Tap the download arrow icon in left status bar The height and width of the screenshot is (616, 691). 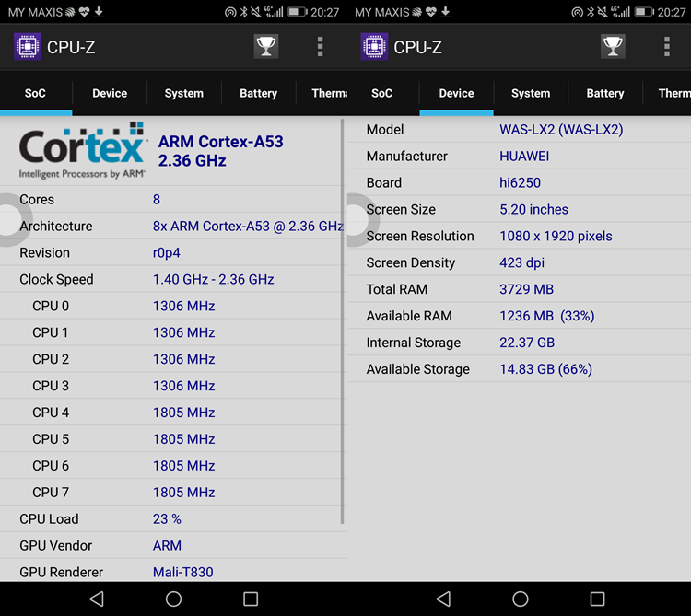[99, 12]
